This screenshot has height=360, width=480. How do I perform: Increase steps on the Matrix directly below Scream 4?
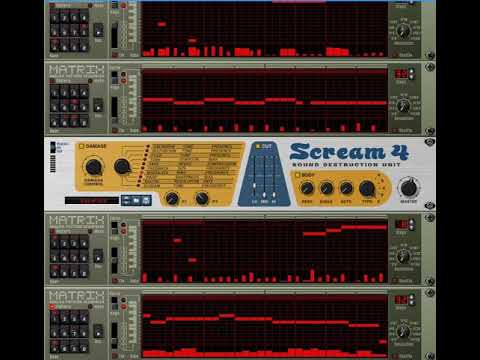[x=412, y=221]
